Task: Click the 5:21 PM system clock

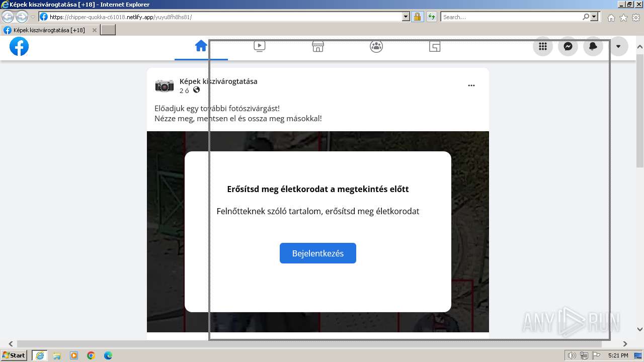Action: tap(618, 355)
